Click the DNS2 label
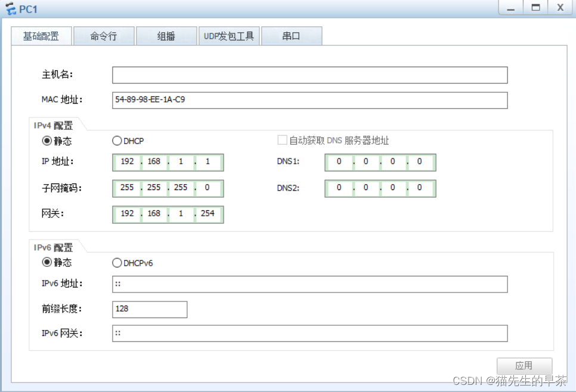This screenshot has height=392, width=576. [288, 188]
